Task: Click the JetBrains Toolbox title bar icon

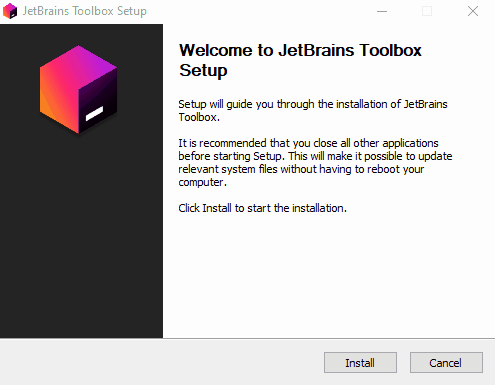Action: pos(10,11)
